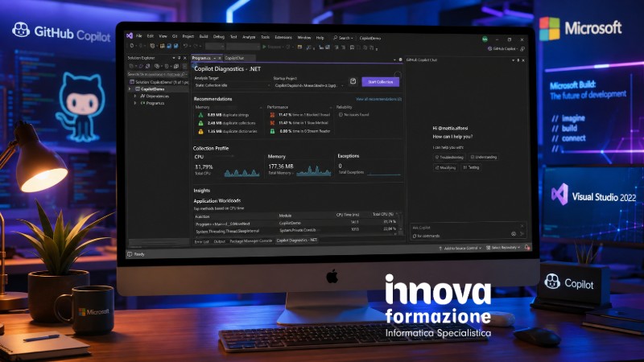
Task: Click the Understanding suggestion button
Action: [x=484, y=157]
